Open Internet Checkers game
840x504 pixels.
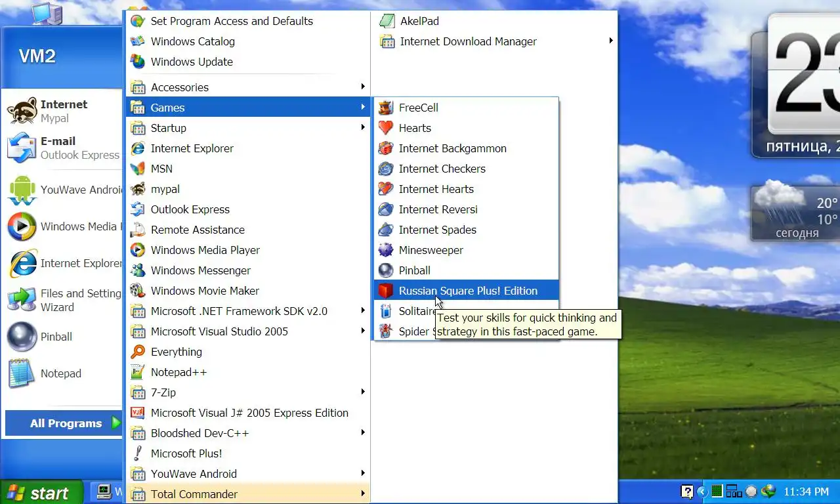pyautogui.click(x=466, y=169)
